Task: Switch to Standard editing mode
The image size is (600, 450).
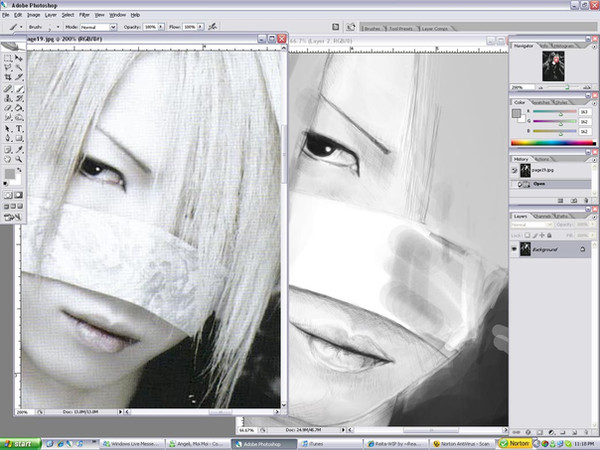Action: (8, 195)
